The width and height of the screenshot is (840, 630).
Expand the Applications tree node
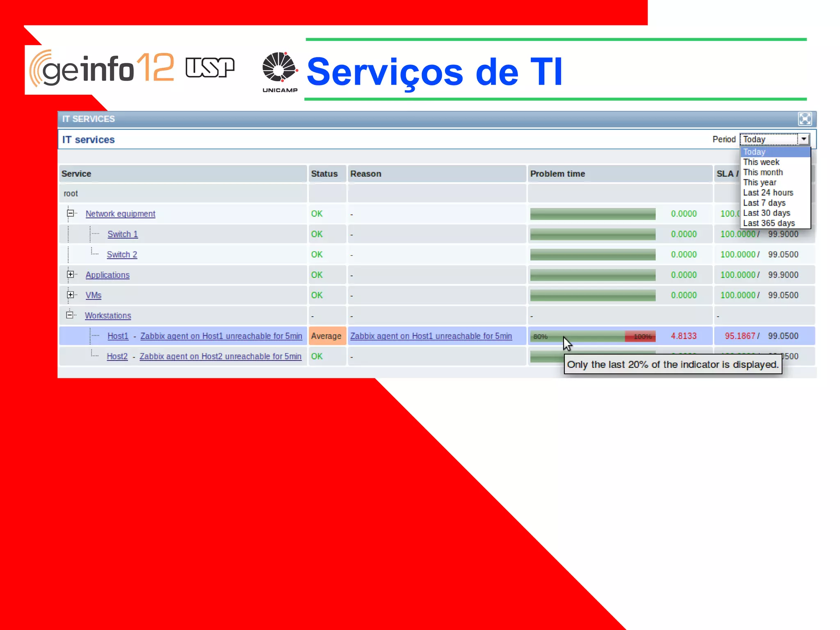pos(71,274)
